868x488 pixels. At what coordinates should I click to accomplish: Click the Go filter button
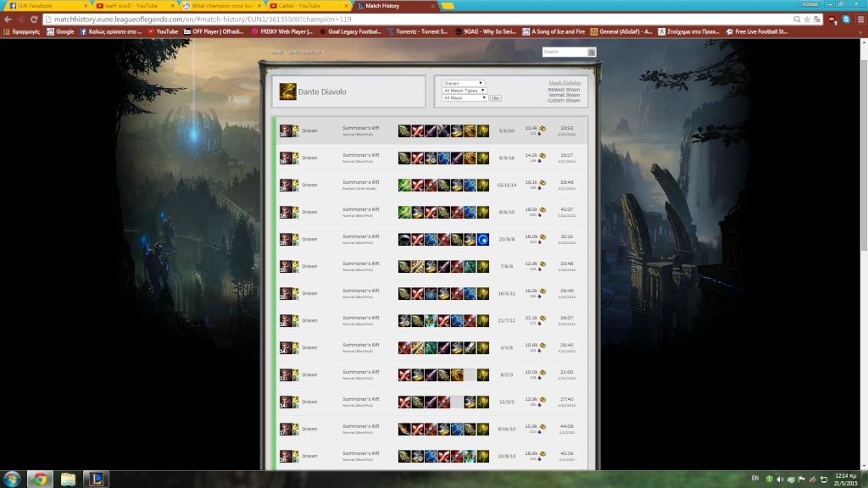tap(495, 98)
